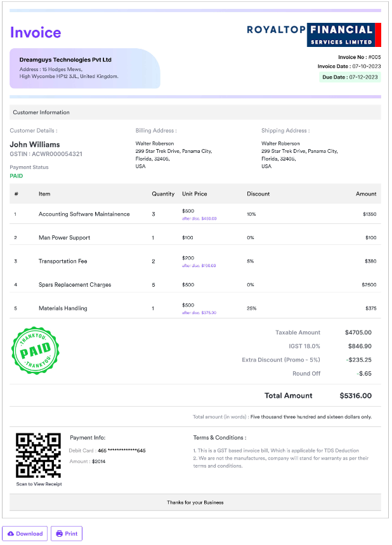
Task: Click the $375 amount cell
Action: point(371,308)
